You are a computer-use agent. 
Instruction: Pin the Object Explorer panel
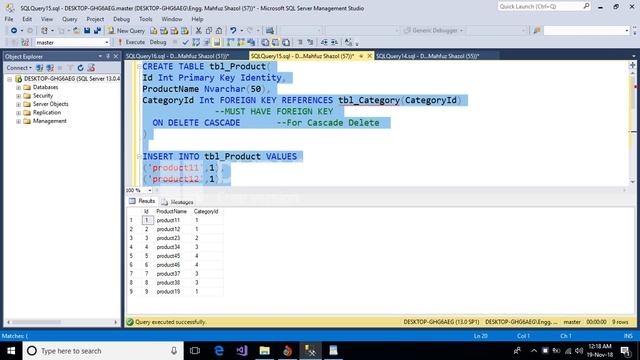tap(108, 56)
